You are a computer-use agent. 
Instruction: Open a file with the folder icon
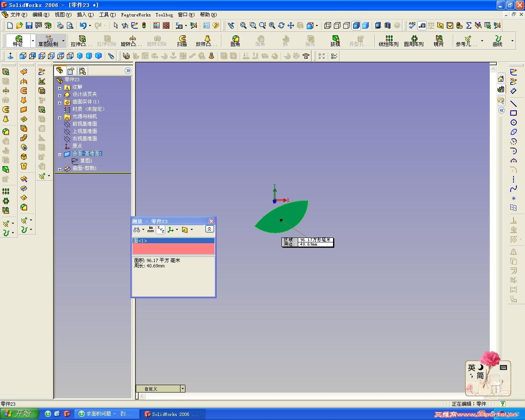point(19,25)
